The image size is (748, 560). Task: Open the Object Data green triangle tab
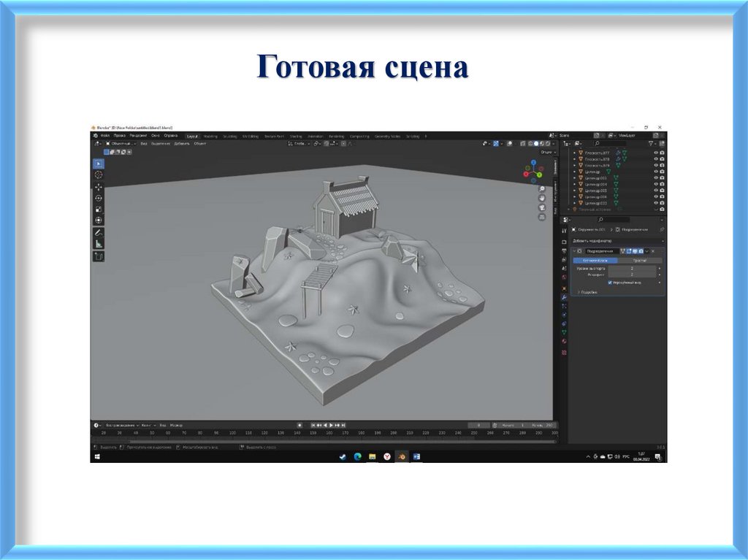pos(564,332)
